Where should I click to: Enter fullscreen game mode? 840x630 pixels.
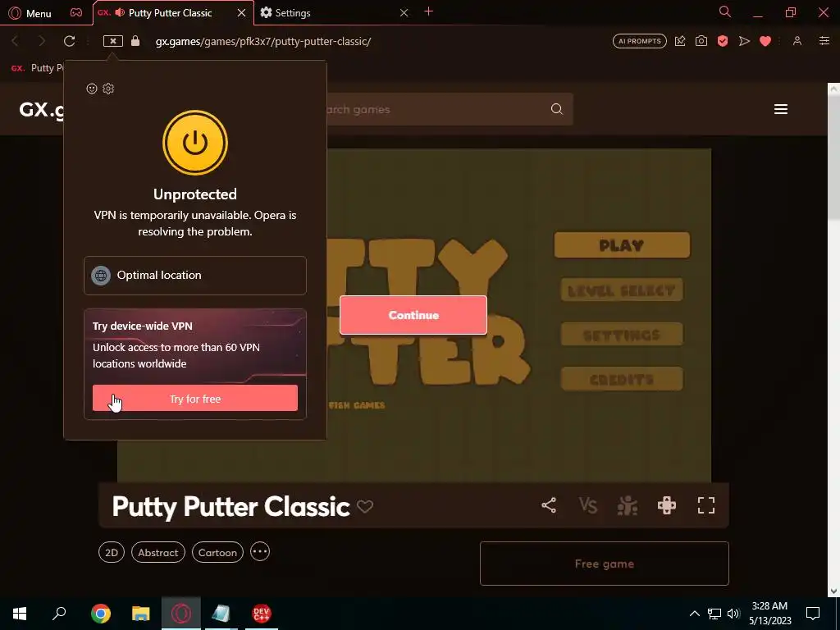pyautogui.click(x=706, y=505)
